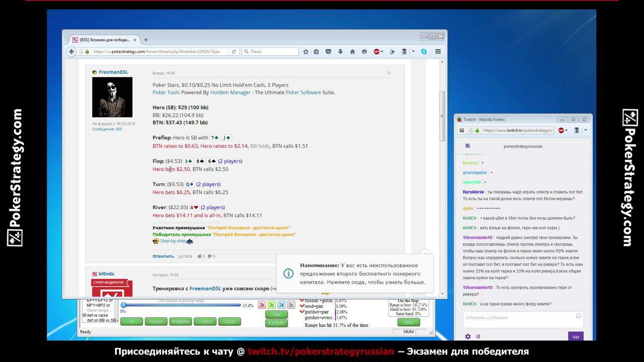Click the Clear button under On the flop box

[408, 322]
